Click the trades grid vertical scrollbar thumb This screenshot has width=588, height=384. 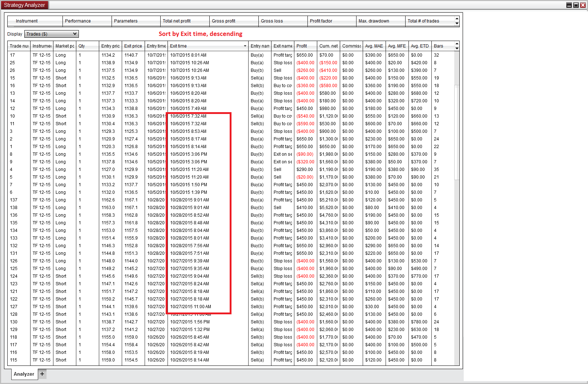click(x=457, y=132)
